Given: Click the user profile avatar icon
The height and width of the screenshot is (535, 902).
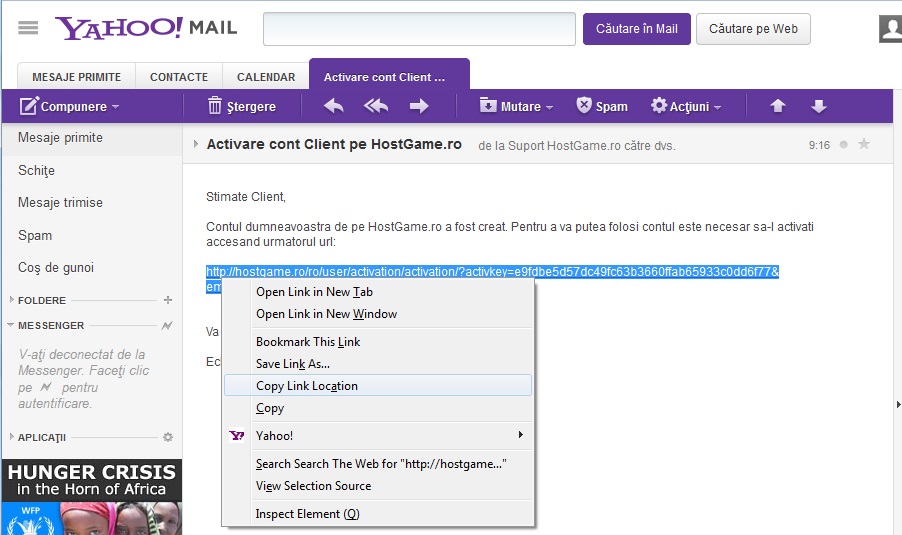Looking at the screenshot, I should pos(890,29).
